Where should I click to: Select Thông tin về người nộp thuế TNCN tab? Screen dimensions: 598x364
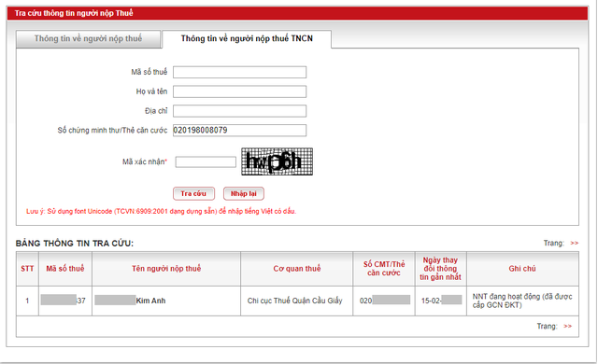tap(247, 39)
